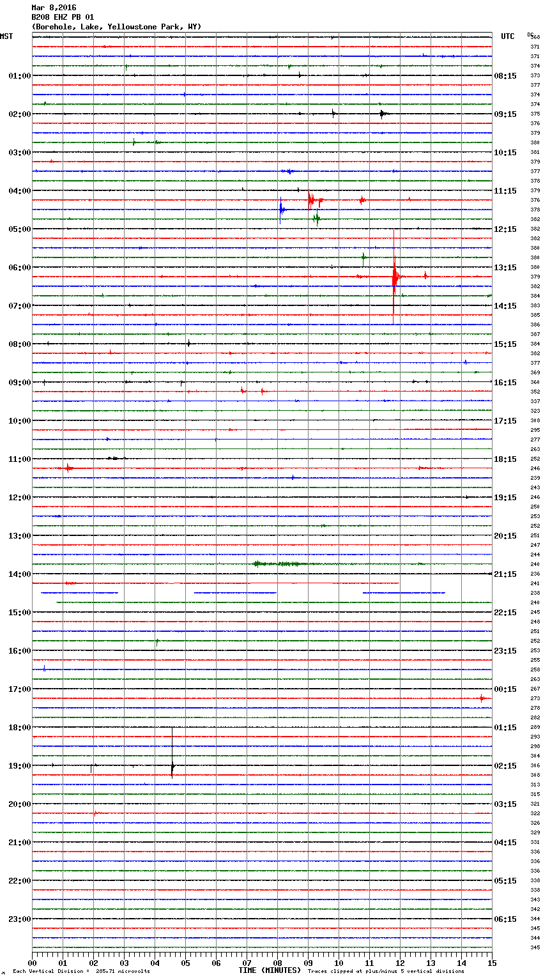Viewport: 543px width, 980px height.
Task: Click the "MST" time zone label
Action: click(x=6, y=36)
